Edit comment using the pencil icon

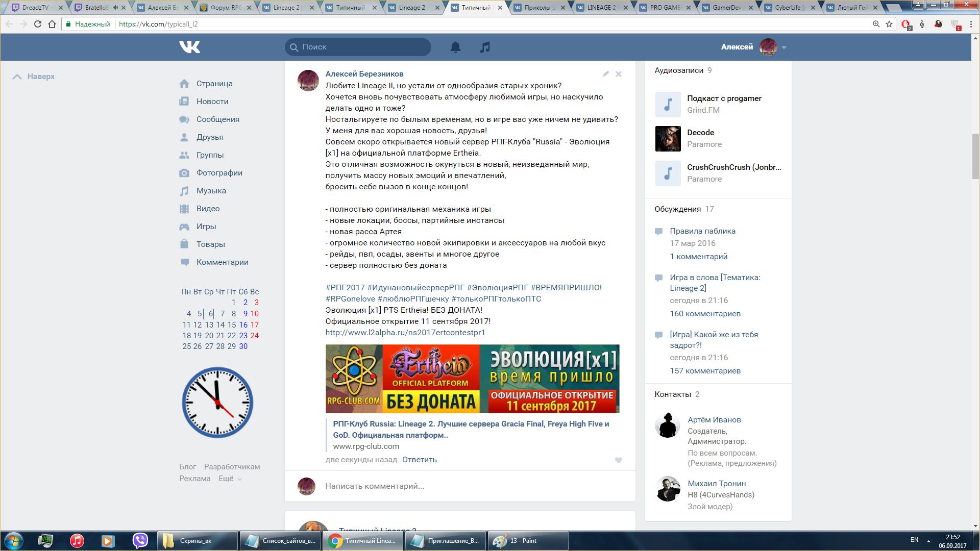[x=605, y=74]
